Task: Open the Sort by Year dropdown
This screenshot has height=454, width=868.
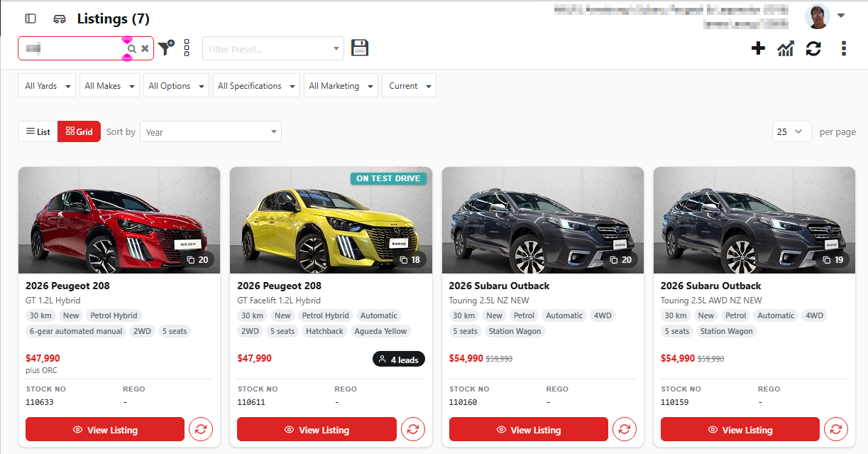Action: (211, 131)
